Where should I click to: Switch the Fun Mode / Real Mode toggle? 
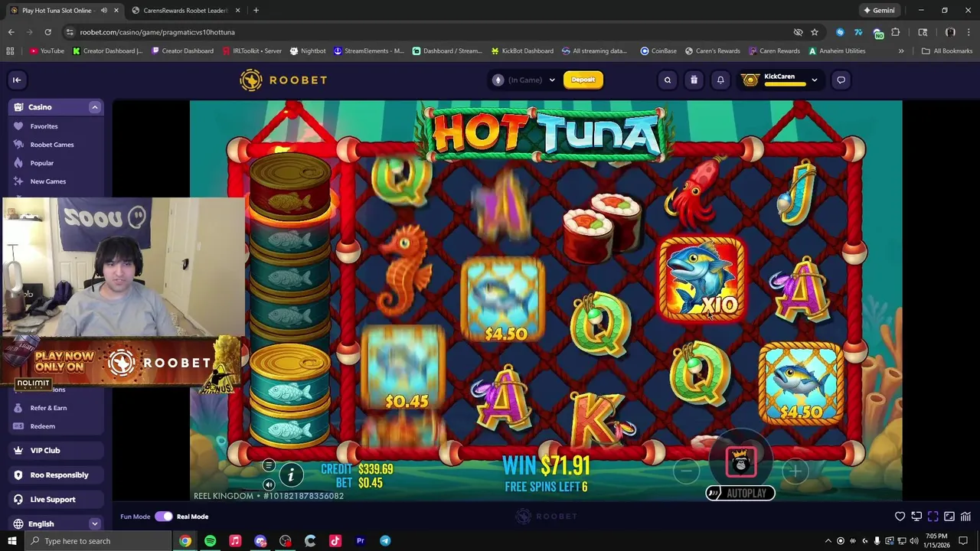click(x=164, y=517)
